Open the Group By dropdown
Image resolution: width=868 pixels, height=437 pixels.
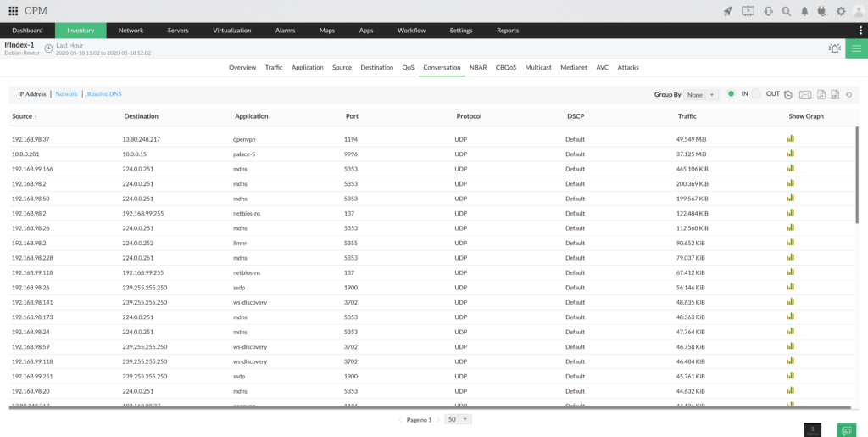[x=702, y=94]
